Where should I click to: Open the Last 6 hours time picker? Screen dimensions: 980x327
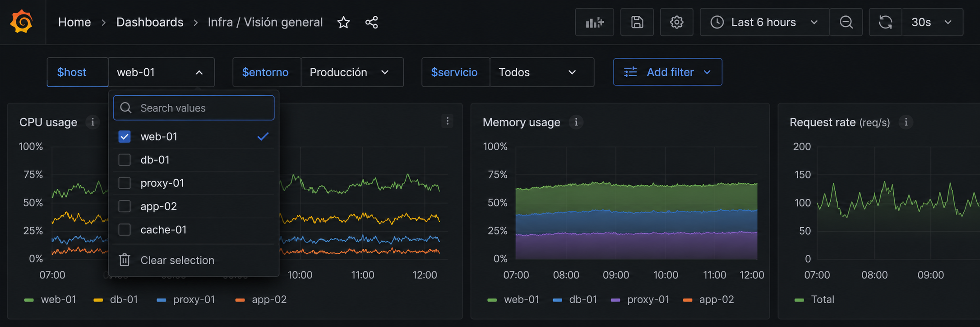[x=764, y=22]
